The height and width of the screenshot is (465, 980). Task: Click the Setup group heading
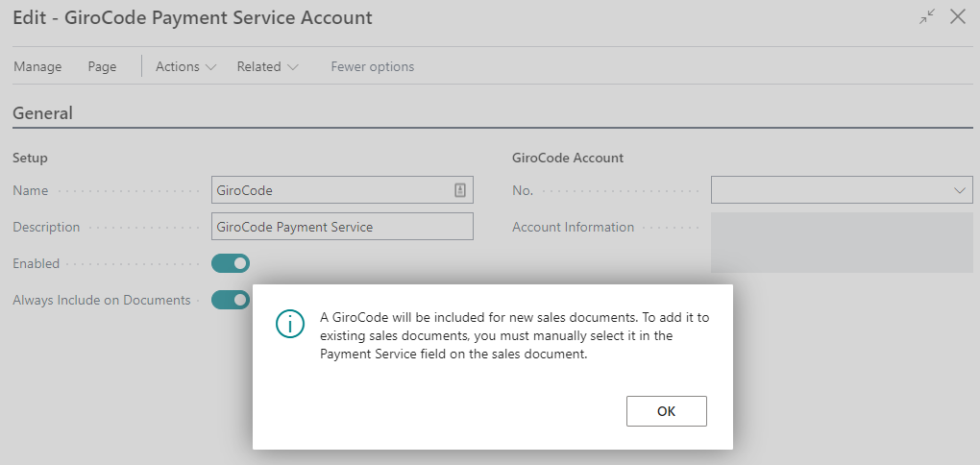point(30,158)
